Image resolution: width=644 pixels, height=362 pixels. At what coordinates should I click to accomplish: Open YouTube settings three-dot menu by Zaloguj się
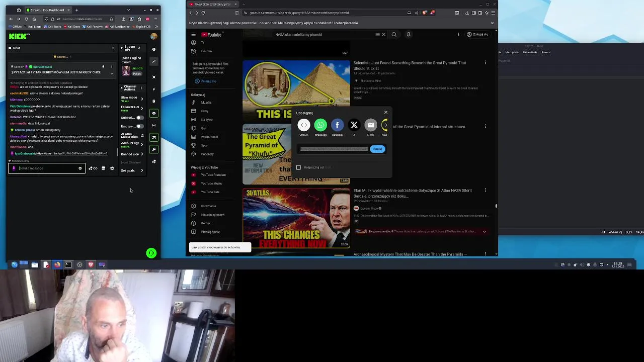click(458, 35)
